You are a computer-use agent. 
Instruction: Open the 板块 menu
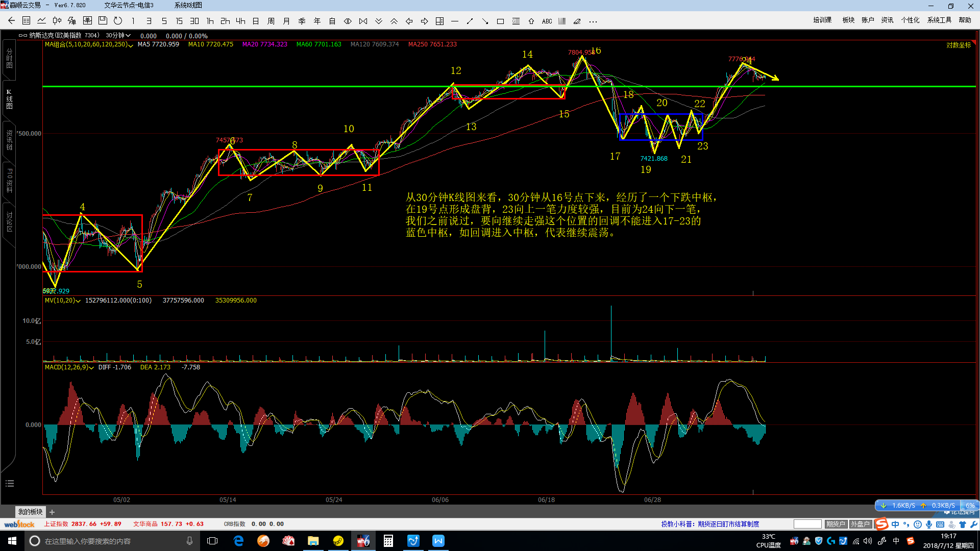[x=848, y=20]
